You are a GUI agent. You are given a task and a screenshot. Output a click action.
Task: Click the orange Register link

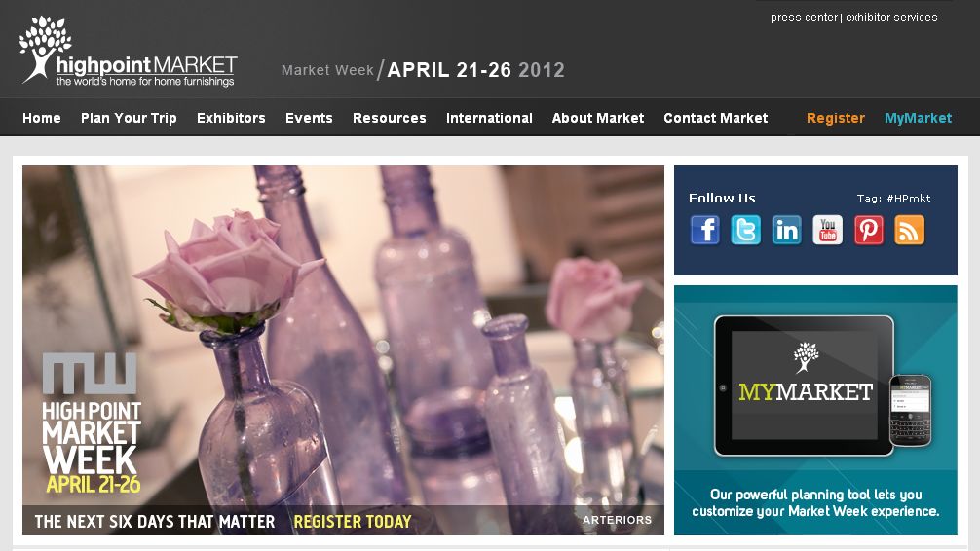[836, 118]
